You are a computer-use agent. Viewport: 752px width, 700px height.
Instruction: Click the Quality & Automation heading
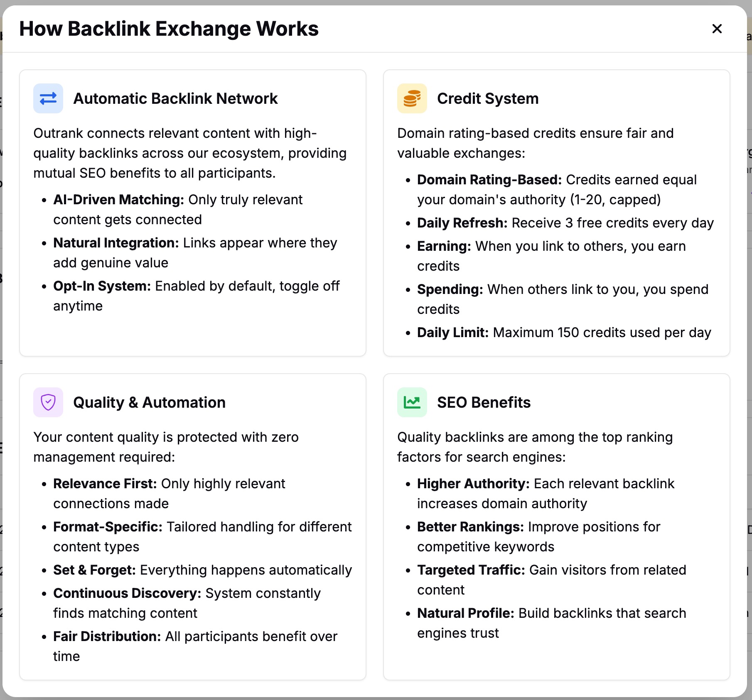coord(149,402)
